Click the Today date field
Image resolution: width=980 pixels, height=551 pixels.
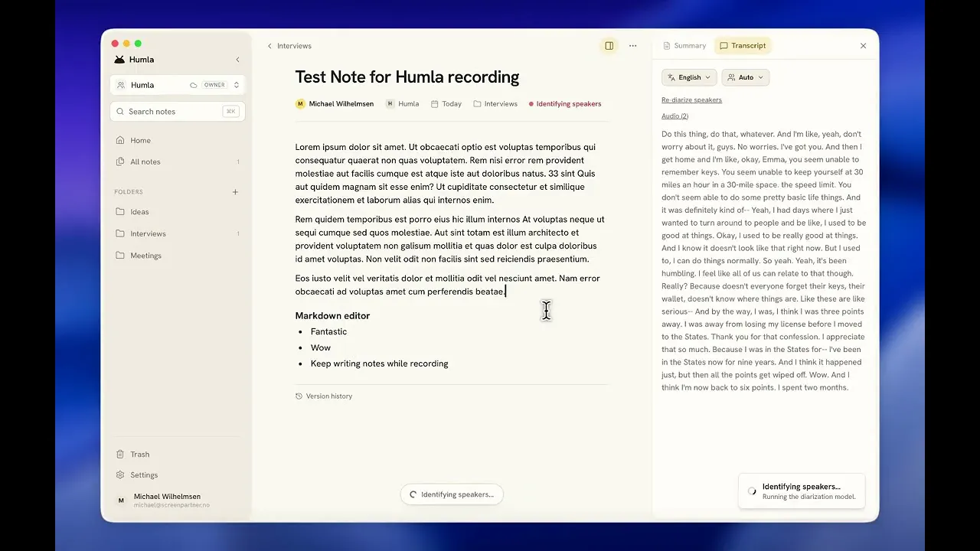click(x=446, y=104)
